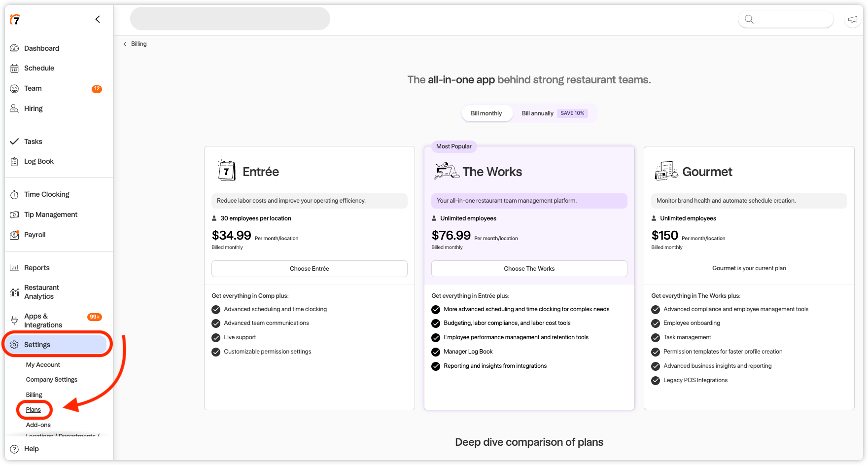Click the Payroll icon in the sidebar
Screen dimensions: 868x465
14,235
